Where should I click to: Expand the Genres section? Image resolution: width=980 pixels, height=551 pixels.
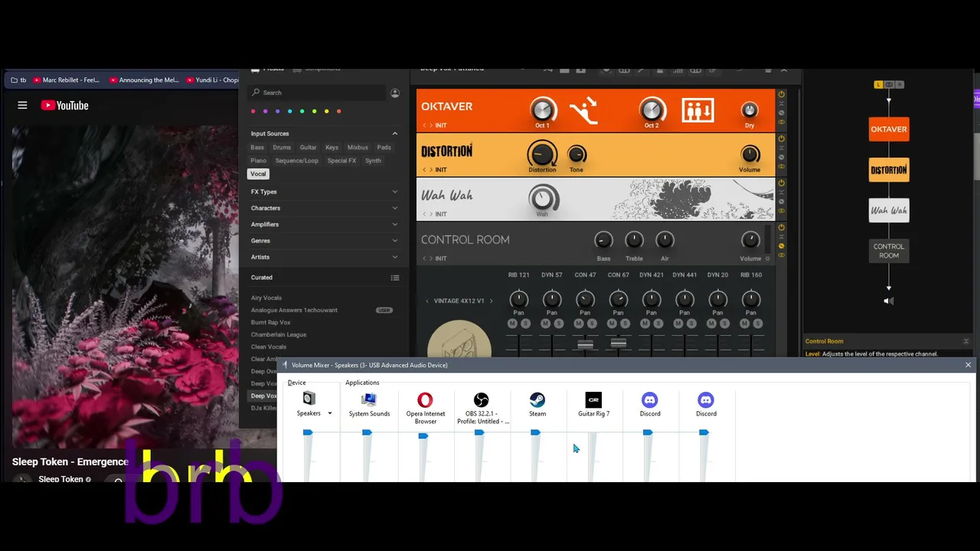(395, 241)
